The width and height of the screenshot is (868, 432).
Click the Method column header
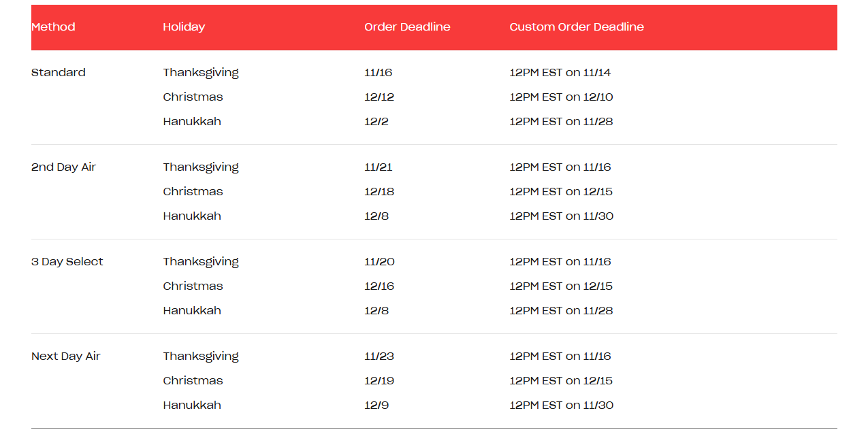pos(53,27)
